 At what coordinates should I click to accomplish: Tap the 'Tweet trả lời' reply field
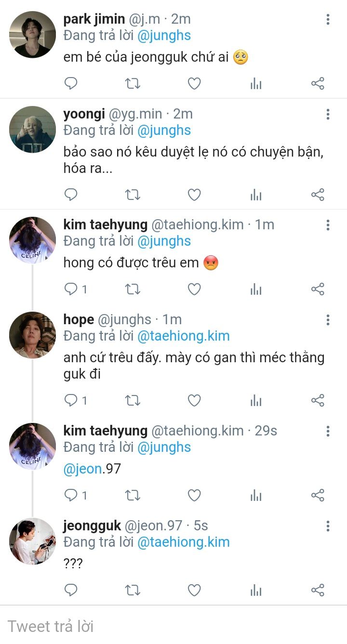click(173, 626)
